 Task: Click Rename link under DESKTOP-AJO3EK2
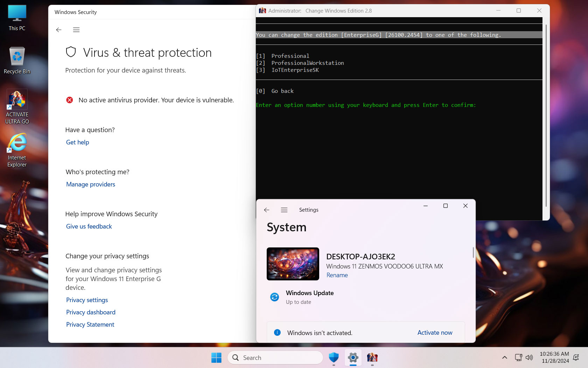coord(337,275)
